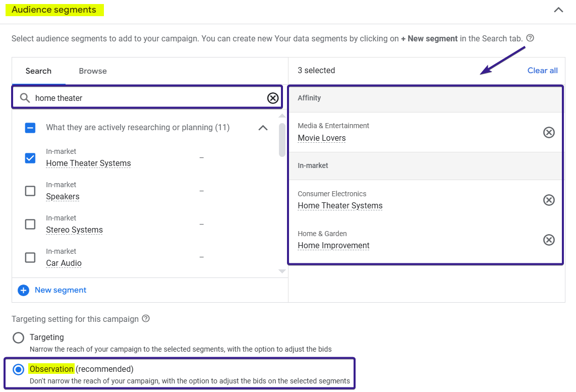Uncheck Home Theater Systems in-market checkbox
The width and height of the screenshot is (576, 392).
[30, 158]
